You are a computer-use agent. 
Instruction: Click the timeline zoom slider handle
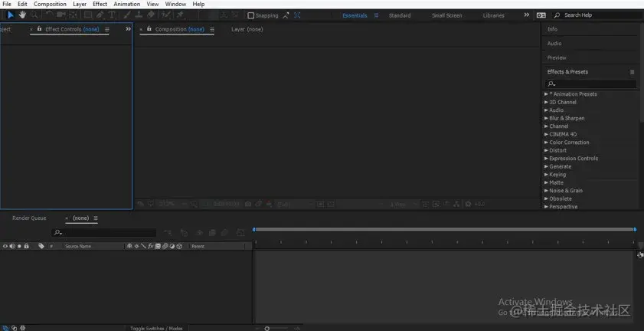267,329
